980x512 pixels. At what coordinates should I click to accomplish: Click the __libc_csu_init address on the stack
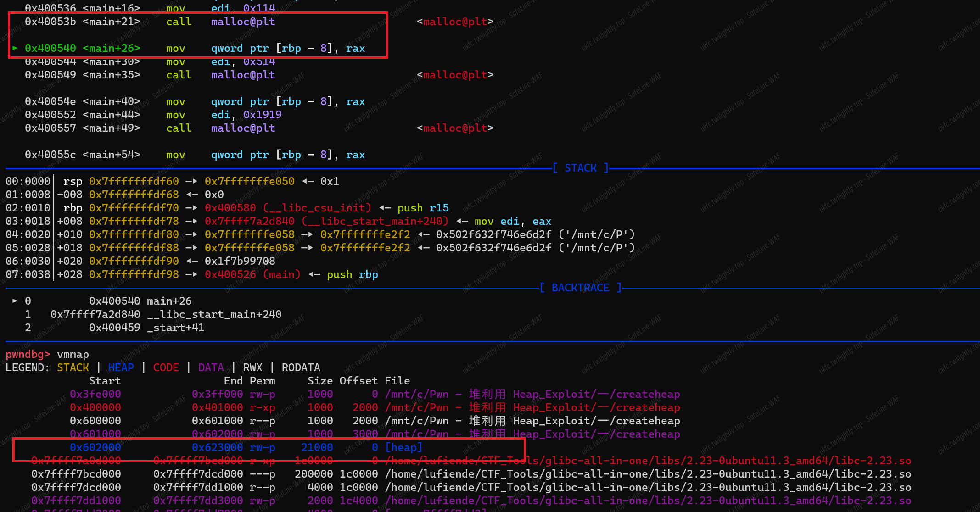coord(288,208)
